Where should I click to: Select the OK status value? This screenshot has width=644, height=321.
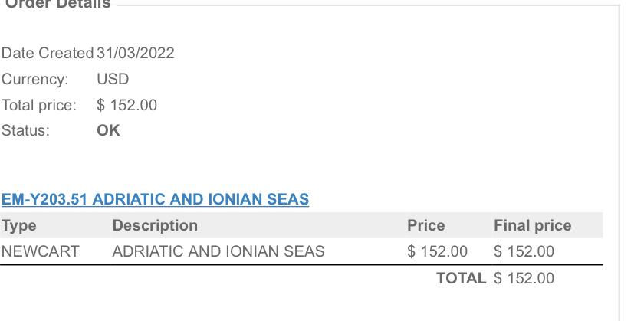coord(108,130)
